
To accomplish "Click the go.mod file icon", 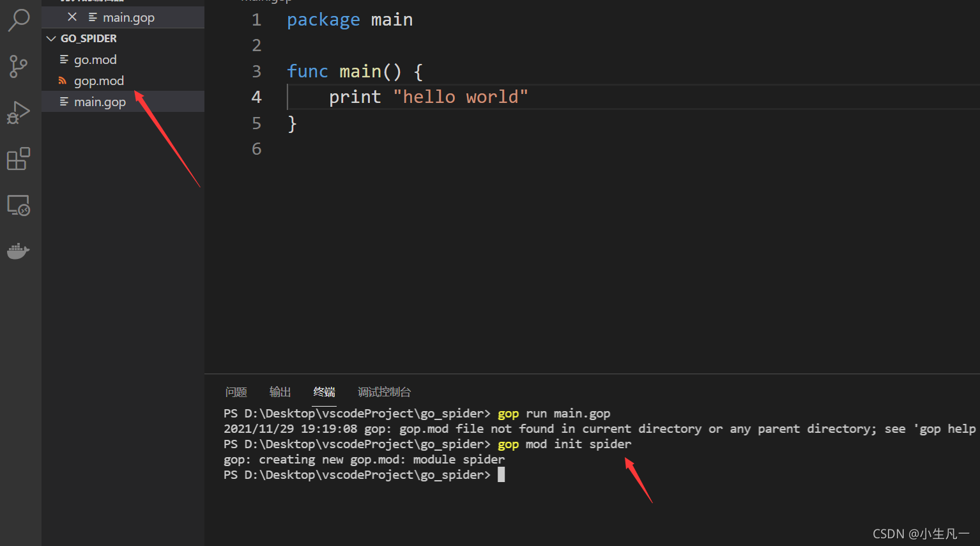I will (x=63, y=59).
